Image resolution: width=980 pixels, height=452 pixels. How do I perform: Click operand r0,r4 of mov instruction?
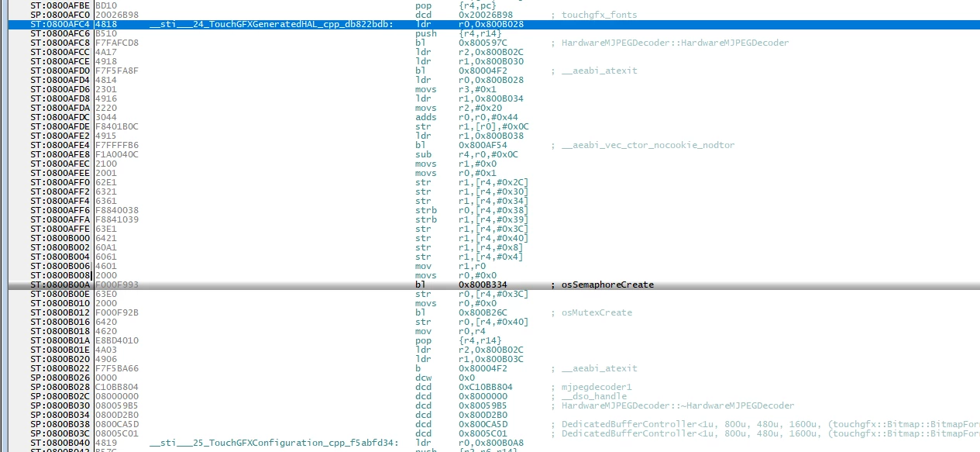pos(473,331)
